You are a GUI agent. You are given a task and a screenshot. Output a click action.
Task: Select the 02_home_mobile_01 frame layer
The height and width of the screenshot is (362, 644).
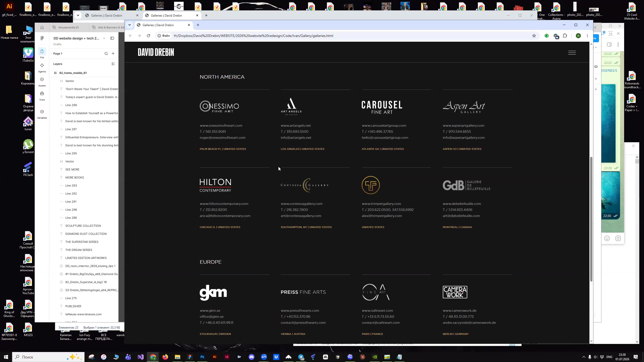pos(73,73)
